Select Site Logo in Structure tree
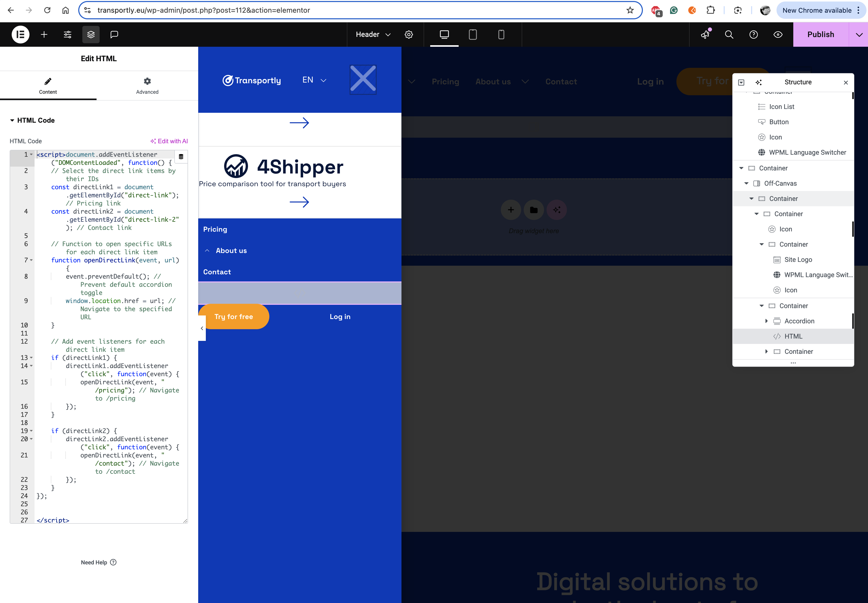This screenshot has height=603, width=868. [x=798, y=260]
